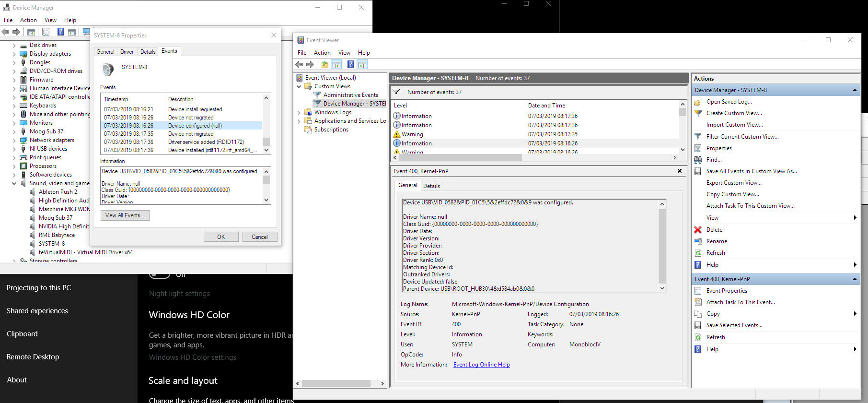The image size is (868, 403).
Task: Click Help icon in Event Viewer toolbar
Action: click(x=351, y=65)
